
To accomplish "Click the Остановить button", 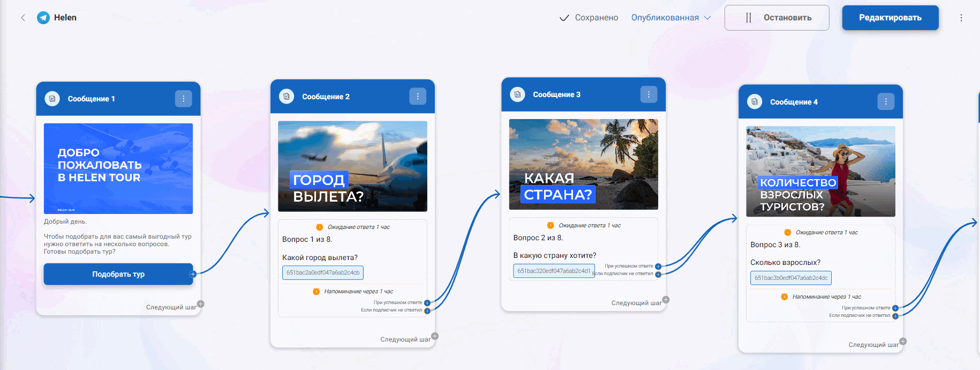I will click(777, 18).
